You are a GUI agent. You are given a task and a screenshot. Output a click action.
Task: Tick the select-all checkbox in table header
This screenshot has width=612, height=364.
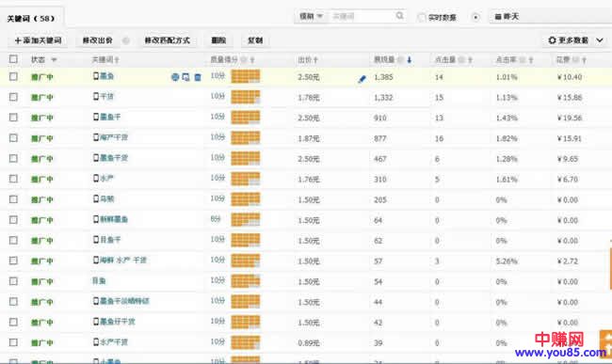click(13, 59)
